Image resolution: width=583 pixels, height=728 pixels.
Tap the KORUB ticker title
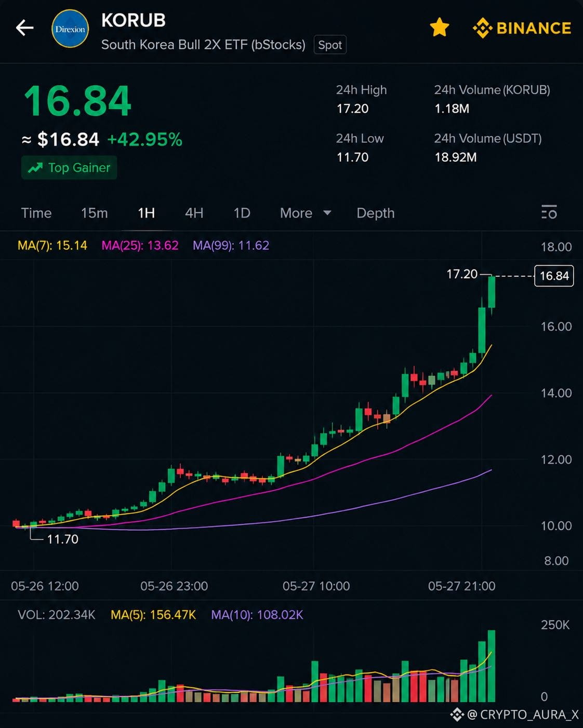(x=134, y=20)
